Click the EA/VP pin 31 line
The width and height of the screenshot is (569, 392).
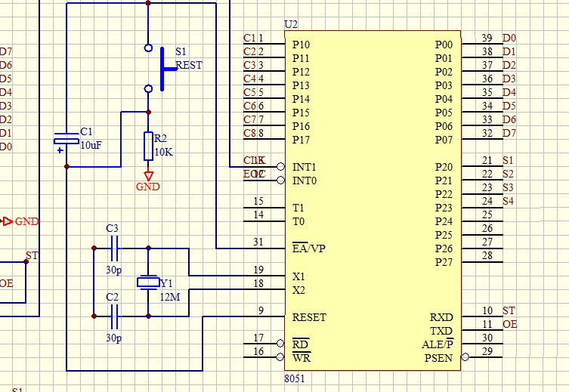point(264,248)
